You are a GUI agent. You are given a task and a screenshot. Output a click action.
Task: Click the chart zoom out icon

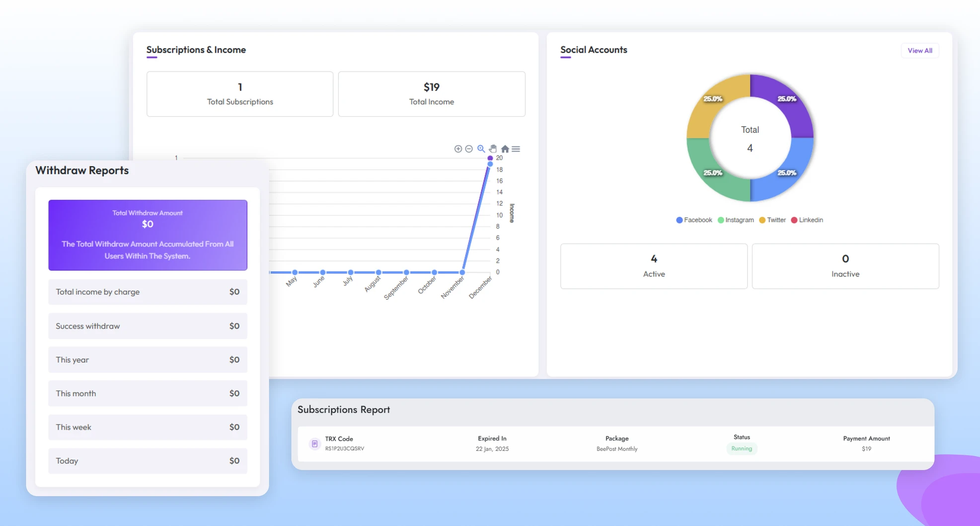(x=469, y=149)
